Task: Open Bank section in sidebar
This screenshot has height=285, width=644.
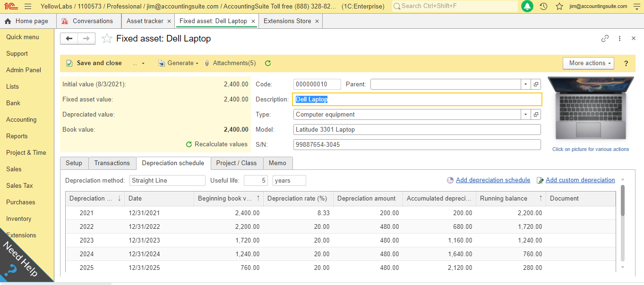Action: (x=13, y=103)
